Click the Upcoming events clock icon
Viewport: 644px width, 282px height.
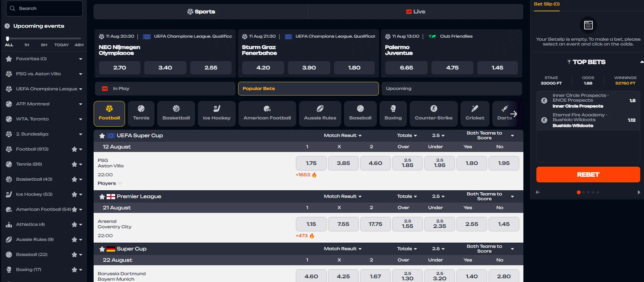coord(7,26)
